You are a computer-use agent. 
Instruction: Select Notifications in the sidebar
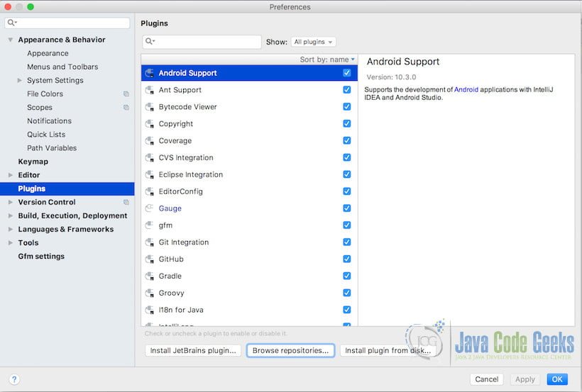tap(49, 121)
